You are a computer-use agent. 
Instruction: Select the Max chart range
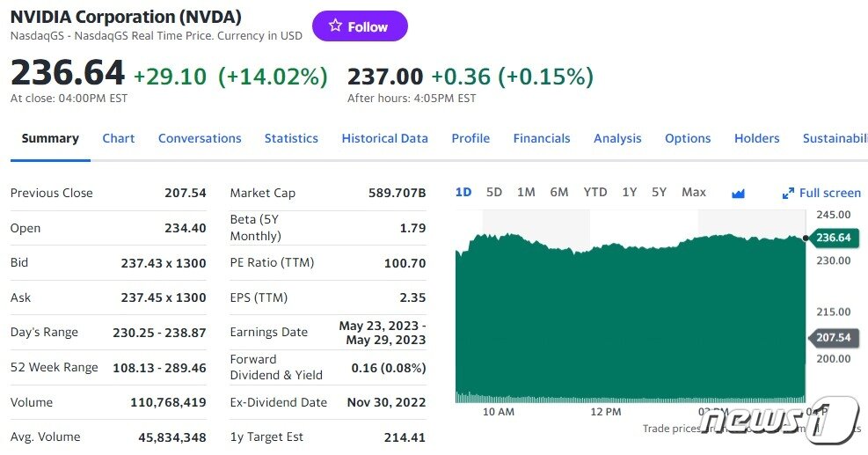(694, 193)
